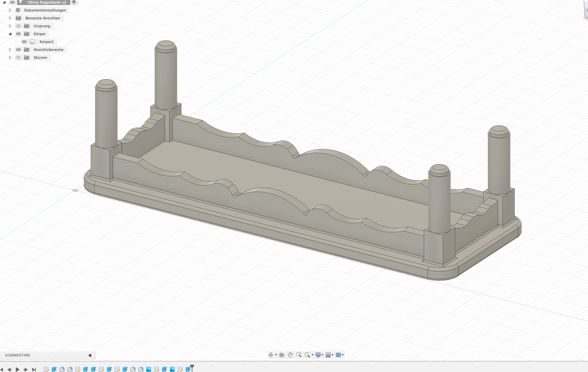The width and height of the screenshot is (588, 372).
Task: Expand the KOMMENTARE panel with plus button
Action: [90, 355]
